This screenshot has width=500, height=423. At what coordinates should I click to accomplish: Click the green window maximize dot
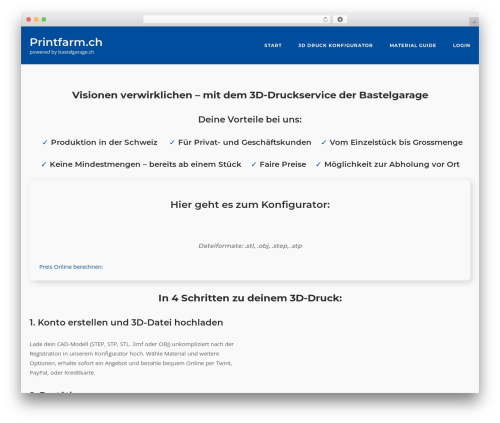[44, 20]
